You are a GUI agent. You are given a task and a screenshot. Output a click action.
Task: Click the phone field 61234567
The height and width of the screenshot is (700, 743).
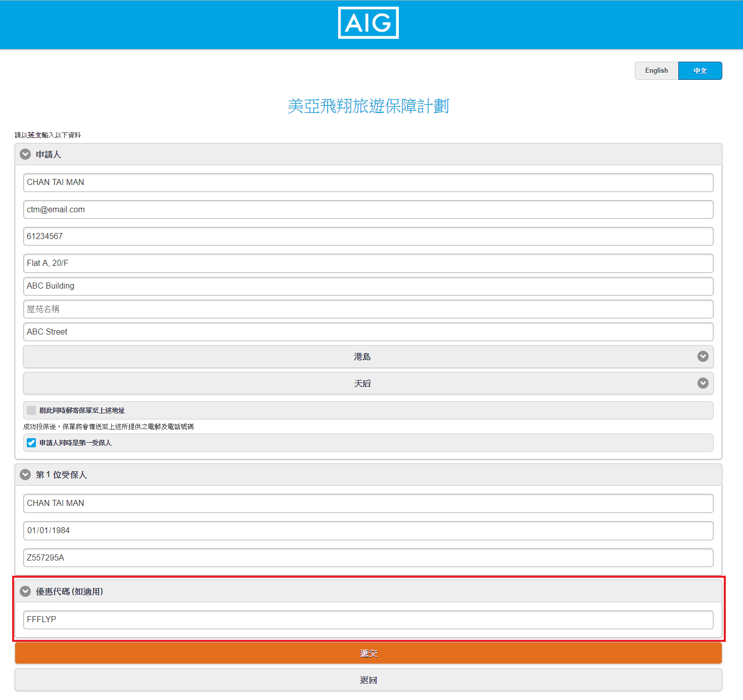point(368,237)
